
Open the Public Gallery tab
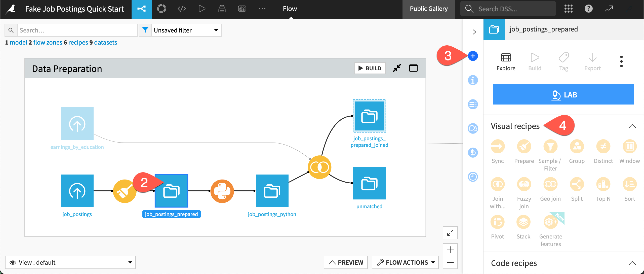click(429, 9)
